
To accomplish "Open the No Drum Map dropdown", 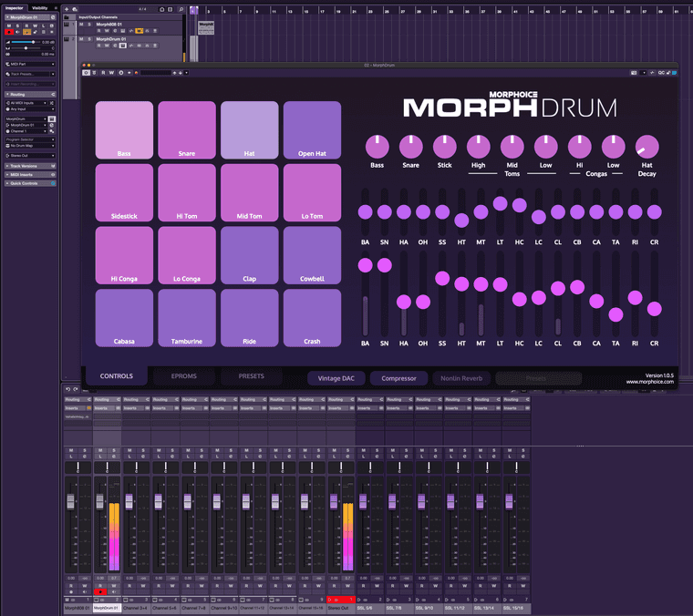I will click(30, 146).
